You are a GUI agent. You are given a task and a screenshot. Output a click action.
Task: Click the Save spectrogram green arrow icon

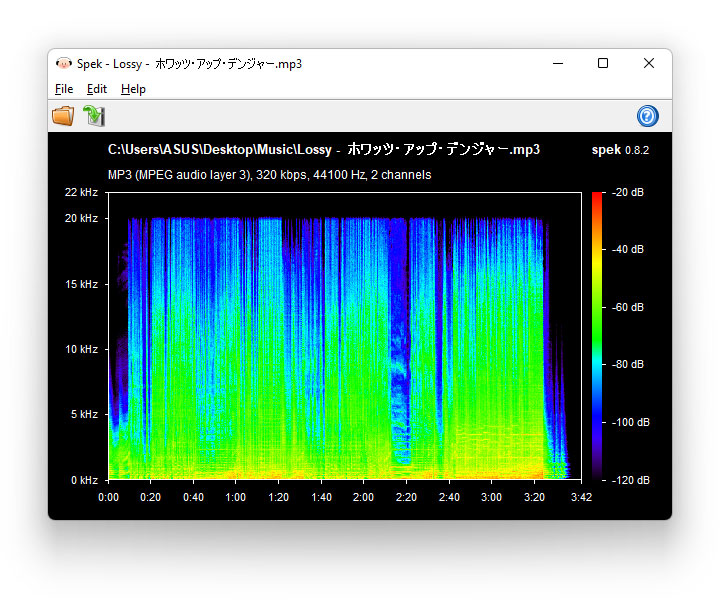[x=94, y=116]
